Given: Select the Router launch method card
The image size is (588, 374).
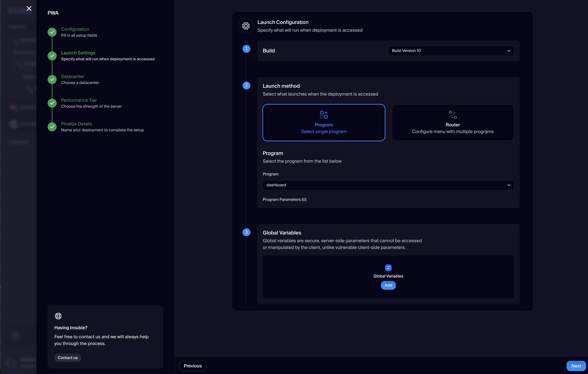Looking at the screenshot, I should pos(452,123).
